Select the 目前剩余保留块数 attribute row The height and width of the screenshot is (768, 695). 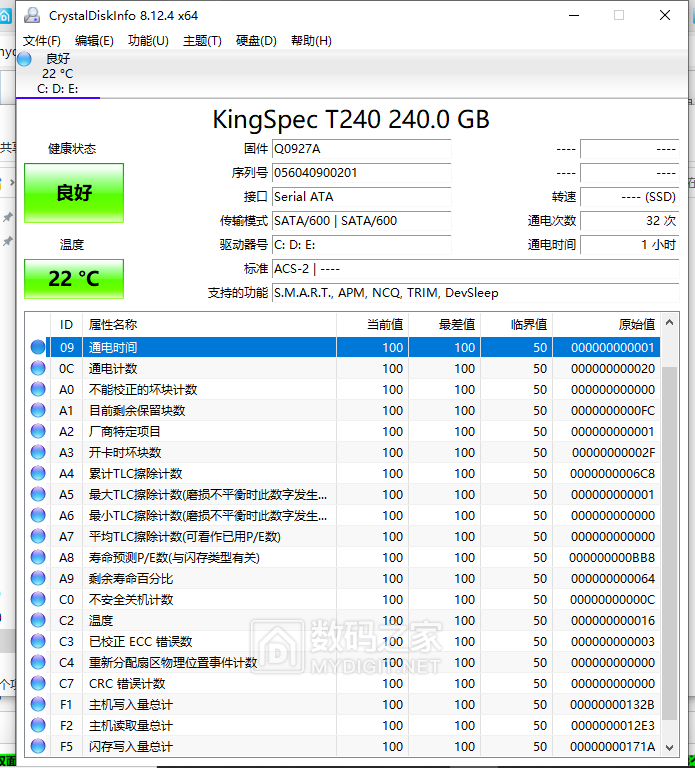pos(343,410)
